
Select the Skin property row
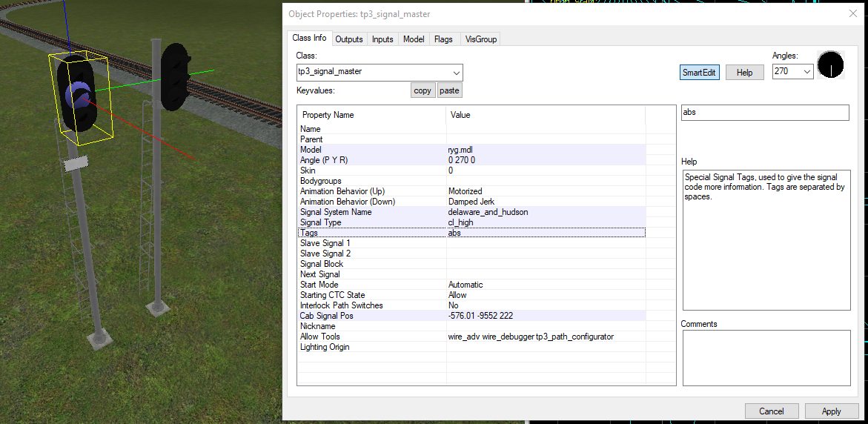point(471,170)
